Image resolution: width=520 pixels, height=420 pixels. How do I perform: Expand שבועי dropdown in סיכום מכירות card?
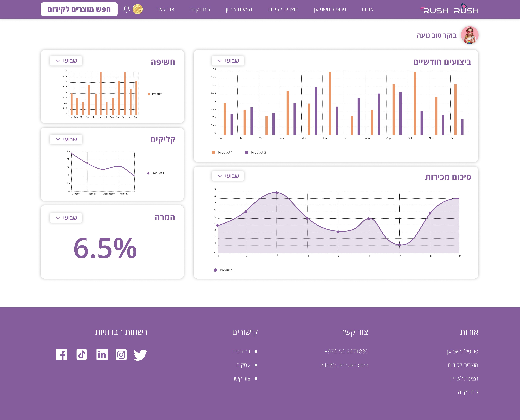(x=228, y=176)
